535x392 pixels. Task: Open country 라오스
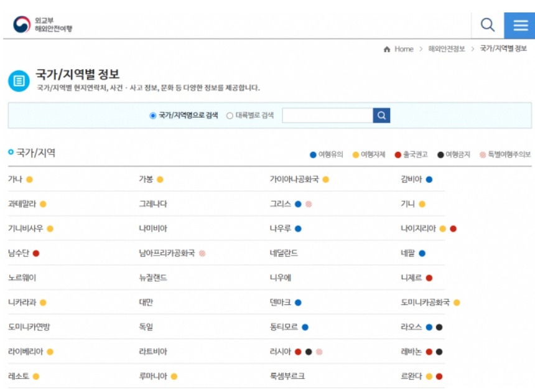point(411,327)
